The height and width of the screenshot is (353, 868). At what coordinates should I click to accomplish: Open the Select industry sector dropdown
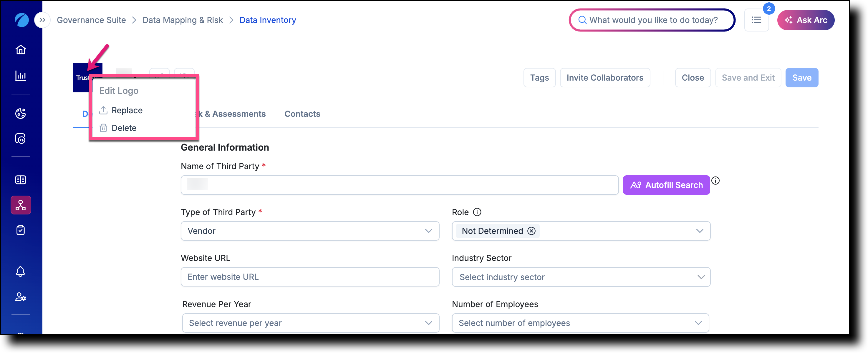pos(581,277)
